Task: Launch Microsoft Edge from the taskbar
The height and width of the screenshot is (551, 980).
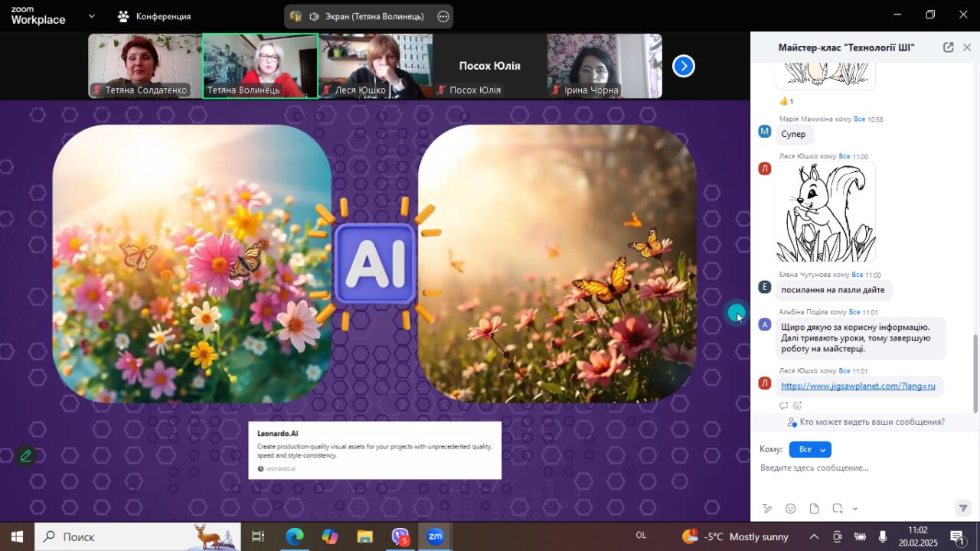Action: [x=295, y=536]
